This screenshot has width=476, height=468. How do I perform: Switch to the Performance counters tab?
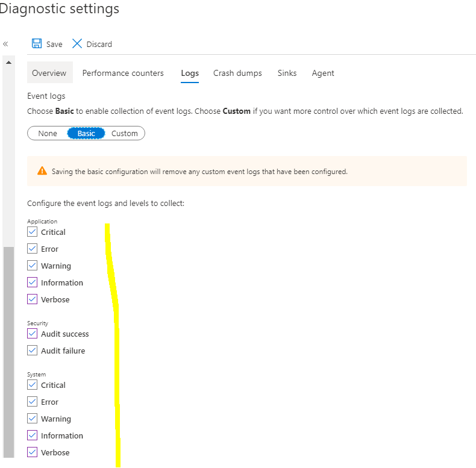coord(123,73)
